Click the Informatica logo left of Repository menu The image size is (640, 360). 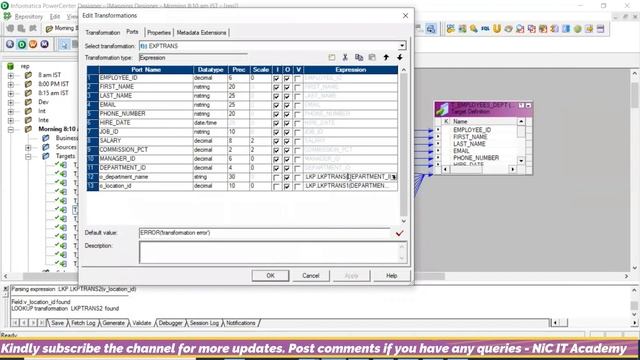7,16
